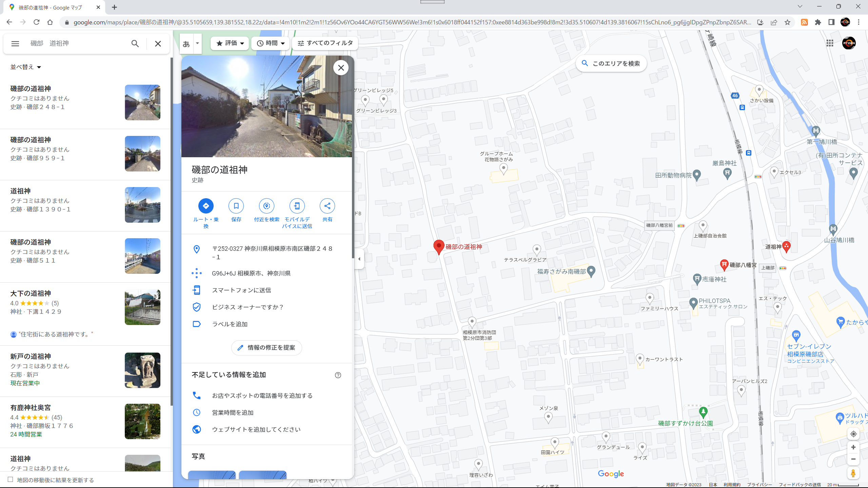Click 磯部八幡宮 shrine marker
868x488 pixels.
click(x=724, y=265)
